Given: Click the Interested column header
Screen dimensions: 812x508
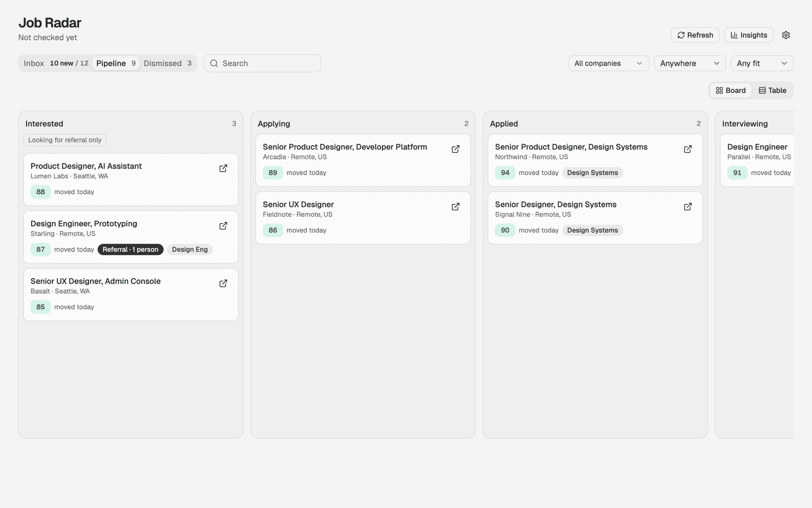Looking at the screenshot, I should 44,124.
